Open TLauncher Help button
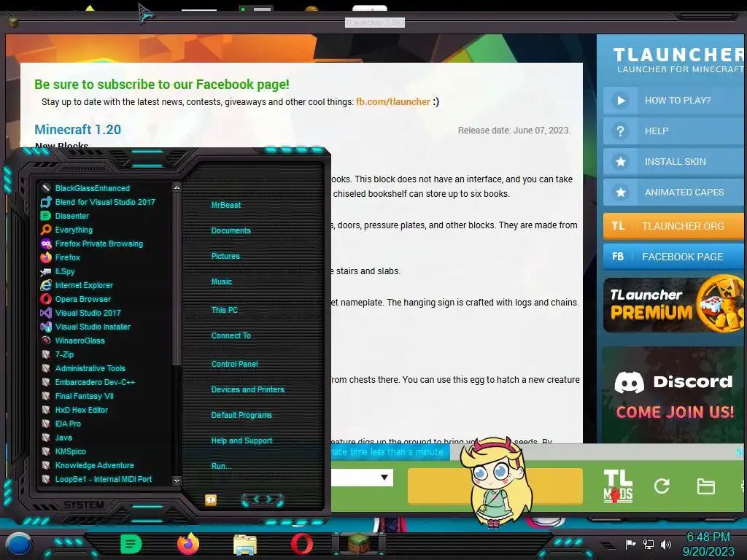747x560 pixels. coord(673,131)
